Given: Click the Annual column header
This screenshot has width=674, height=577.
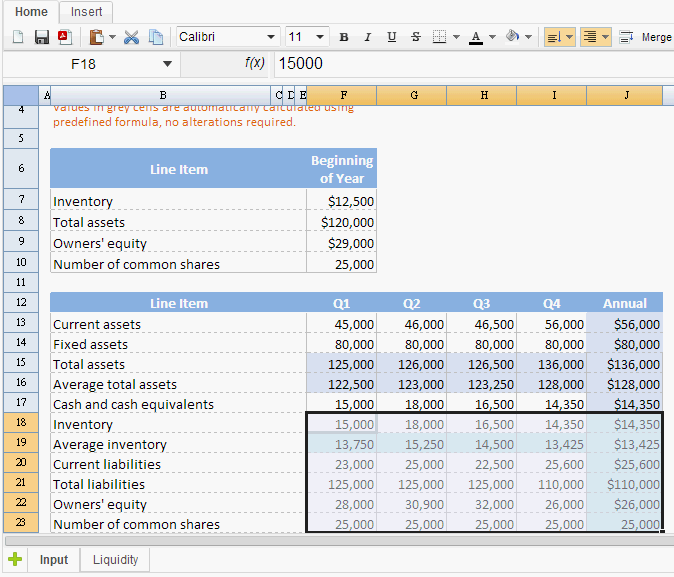Looking at the screenshot, I should 625,303.
